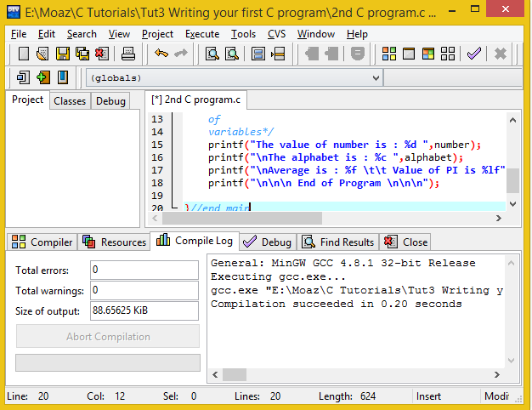Click the Run program icon

point(409,54)
